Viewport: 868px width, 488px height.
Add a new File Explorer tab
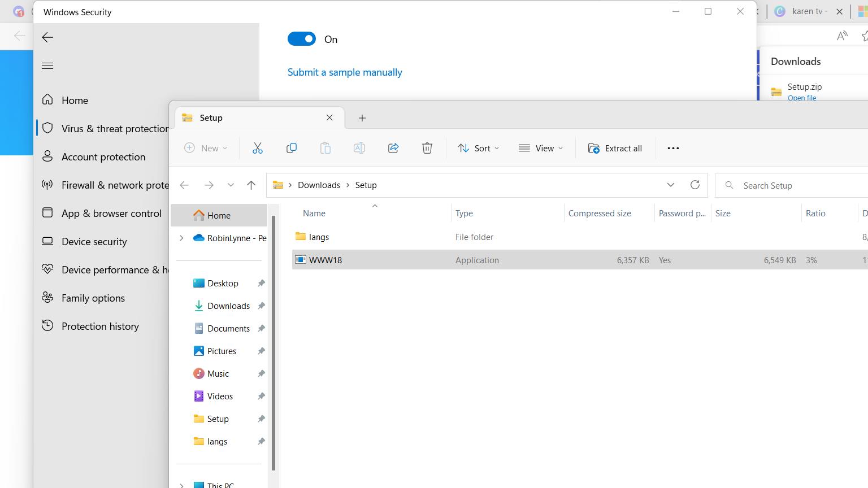362,118
